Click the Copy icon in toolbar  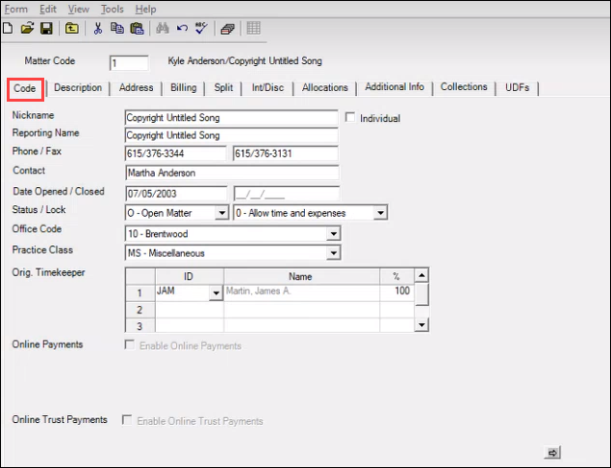(x=116, y=28)
